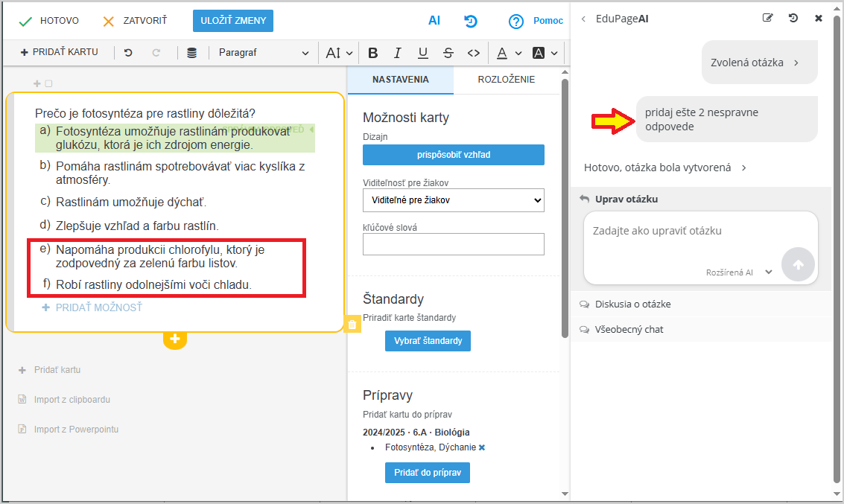Delete card using yellow trash icon
The width and height of the screenshot is (844, 504).
pyautogui.click(x=353, y=325)
